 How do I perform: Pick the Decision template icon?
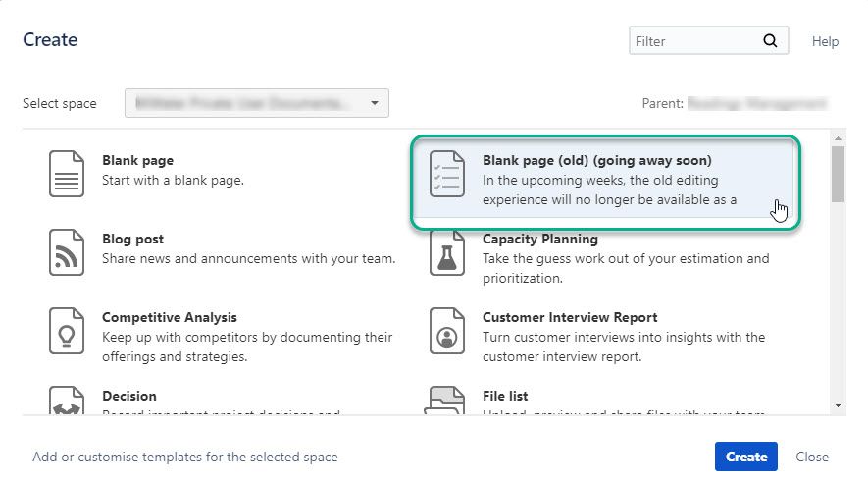tap(67, 401)
